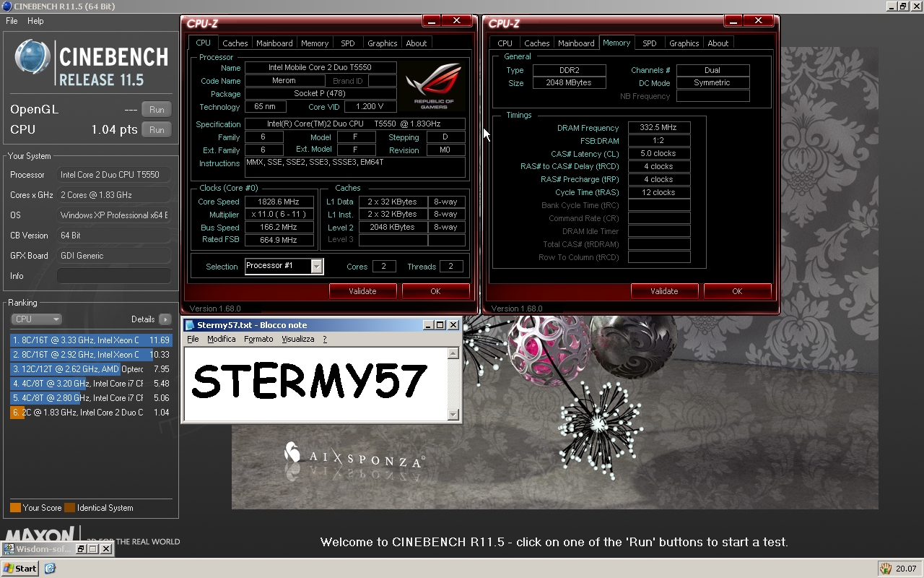
Task: Open Notepad Formato menu
Action: (258, 340)
